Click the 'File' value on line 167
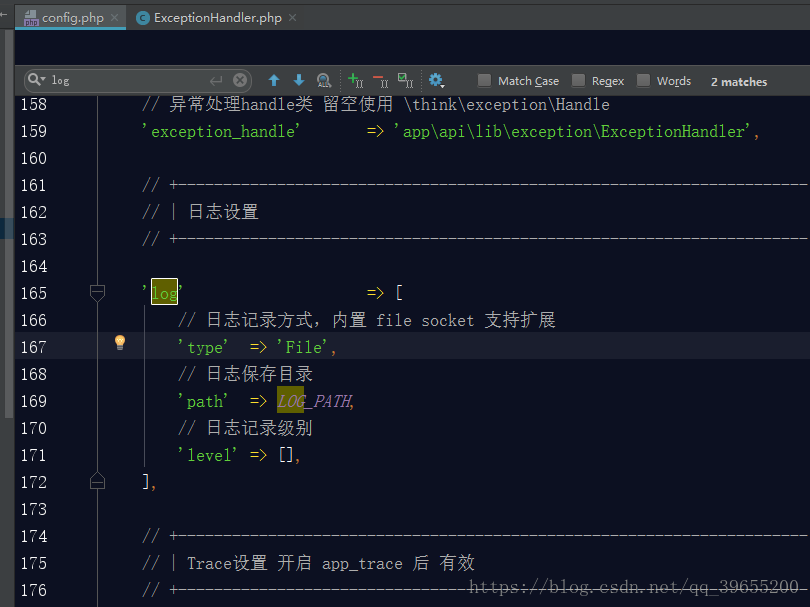Image resolution: width=810 pixels, height=607 pixels. point(302,347)
